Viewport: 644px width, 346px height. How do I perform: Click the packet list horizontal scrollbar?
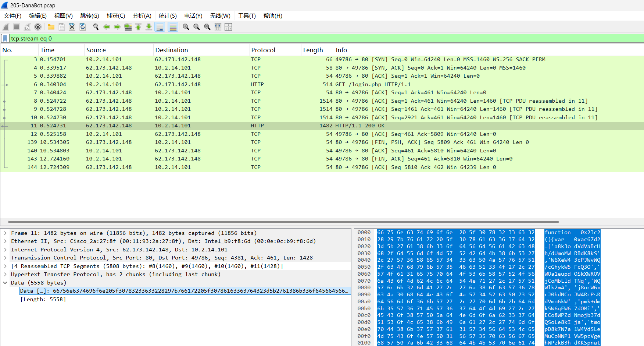point(283,222)
